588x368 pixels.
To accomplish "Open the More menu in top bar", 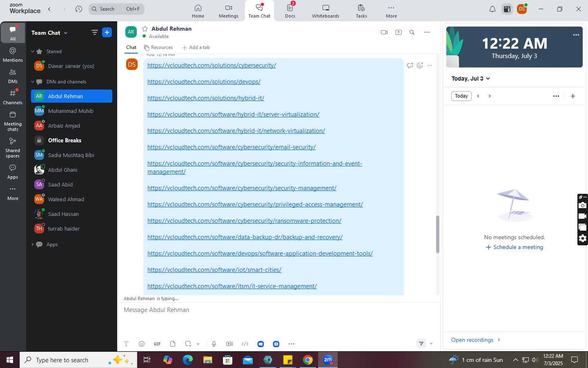I will click(x=391, y=11).
